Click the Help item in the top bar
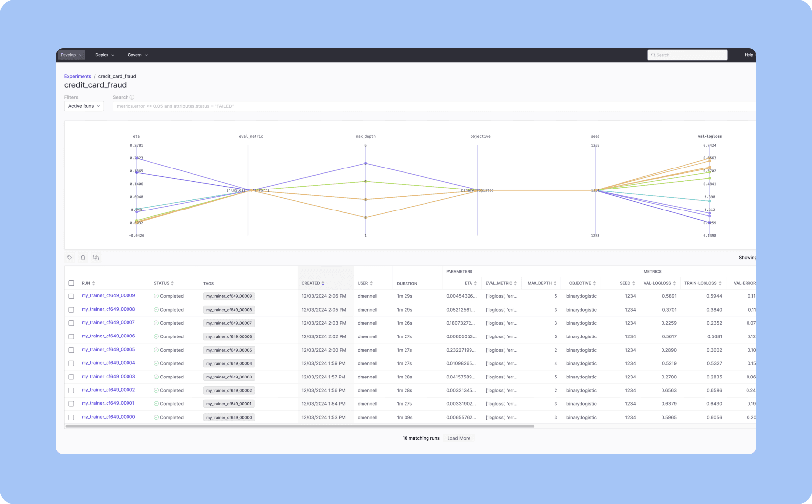This screenshot has height=504, width=812. pyautogui.click(x=748, y=55)
